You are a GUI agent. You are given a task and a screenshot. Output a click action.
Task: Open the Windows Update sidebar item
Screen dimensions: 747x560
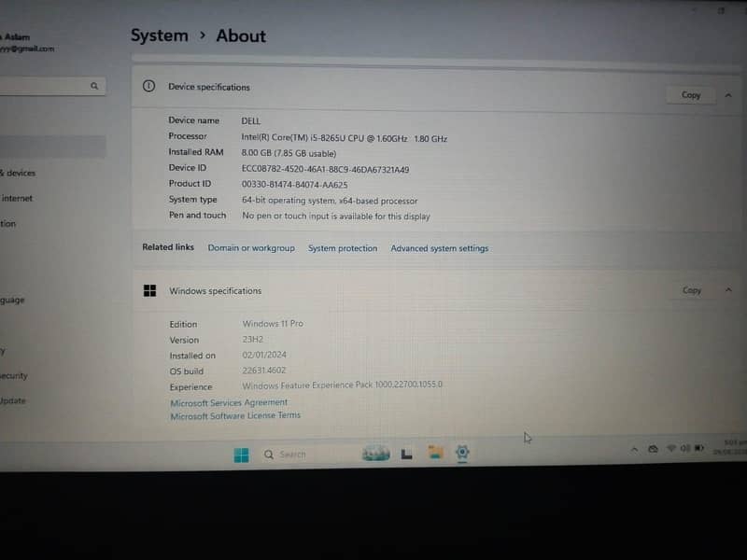[13, 400]
